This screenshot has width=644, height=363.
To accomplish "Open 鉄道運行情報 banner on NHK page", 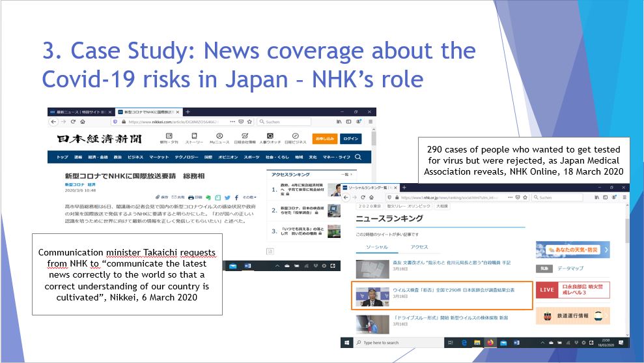I will [572, 315].
